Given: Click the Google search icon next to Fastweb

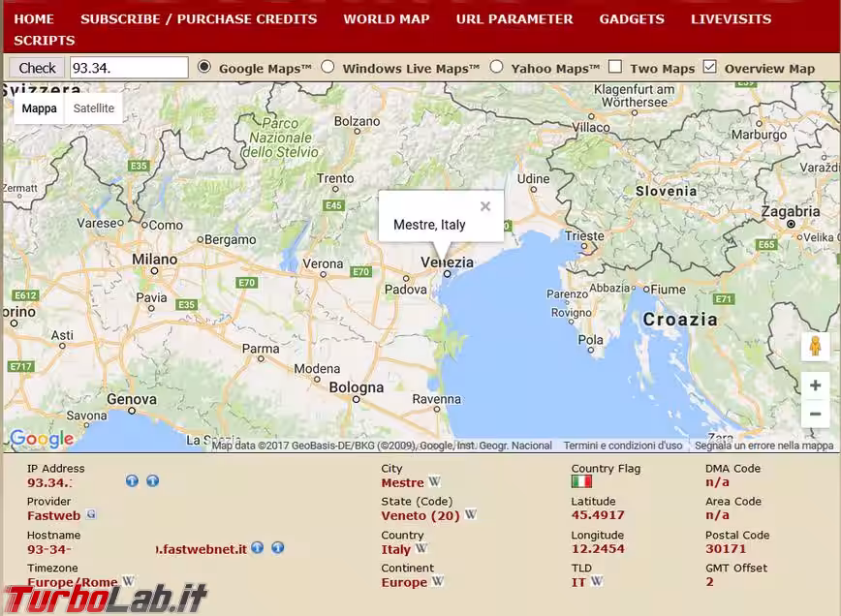Looking at the screenshot, I should pos(91,514).
